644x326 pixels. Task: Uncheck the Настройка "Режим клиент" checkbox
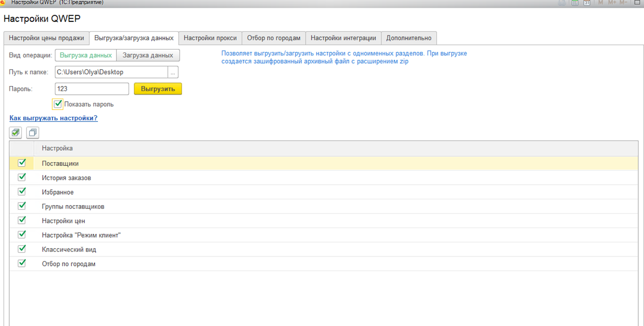pyautogui.click(x=22, y=235)
